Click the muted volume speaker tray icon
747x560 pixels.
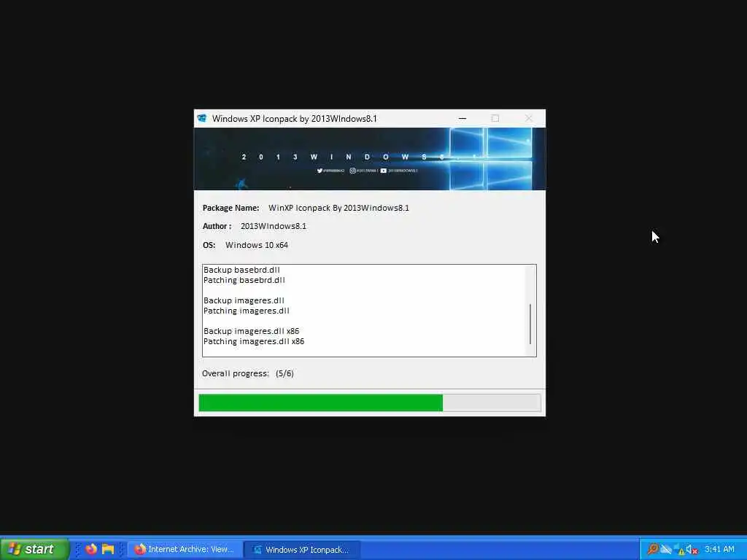coord(692,550)
